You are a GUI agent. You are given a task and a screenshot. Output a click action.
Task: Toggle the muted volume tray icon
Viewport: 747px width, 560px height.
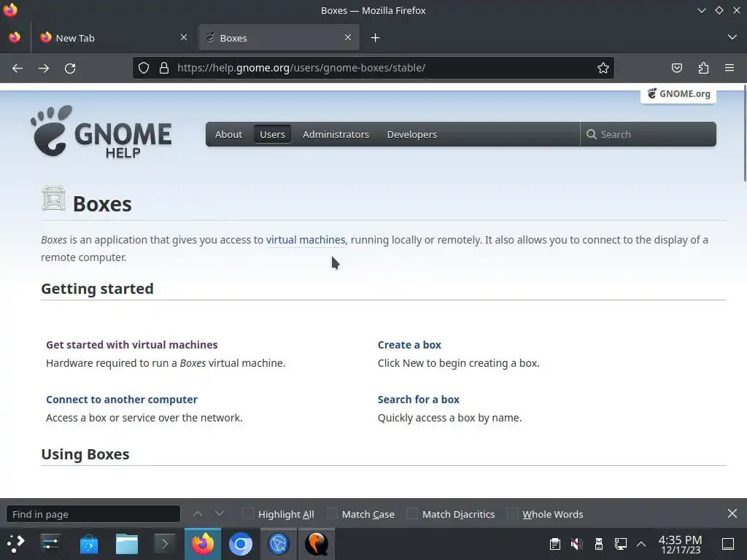point(576,544)
